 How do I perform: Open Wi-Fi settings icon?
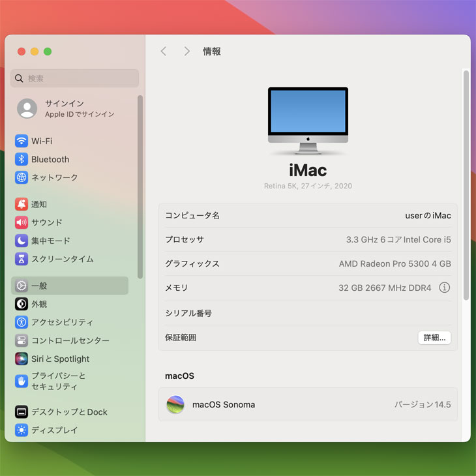click(x=22, y=141)
